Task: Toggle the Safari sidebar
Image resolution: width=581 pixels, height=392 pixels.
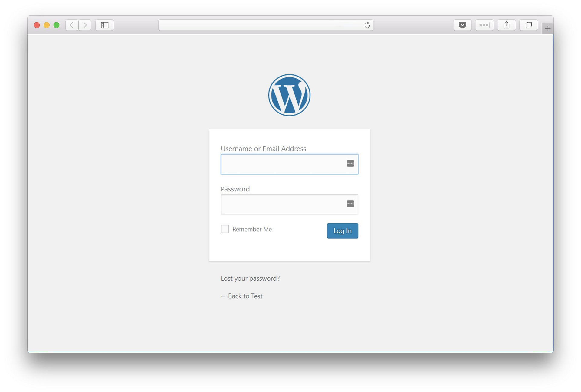Action: tap(105, 25)
